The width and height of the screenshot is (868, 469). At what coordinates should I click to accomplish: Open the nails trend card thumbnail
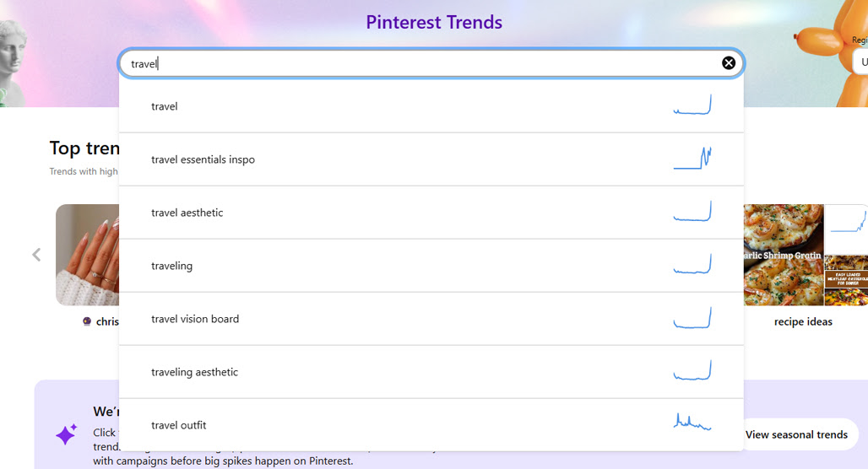(x=88, y=255)
